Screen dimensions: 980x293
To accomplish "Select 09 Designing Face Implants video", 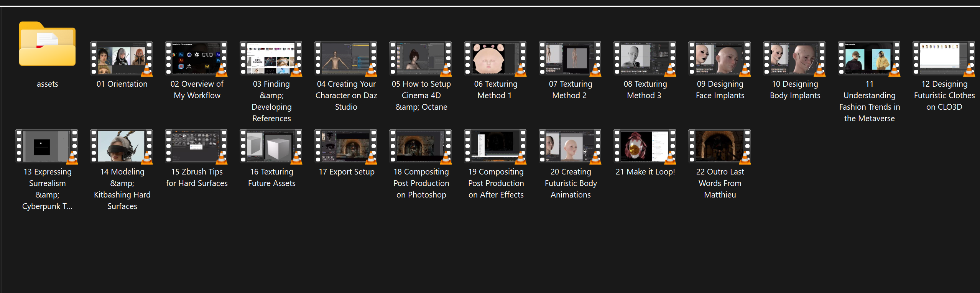I will coord(720,59).
